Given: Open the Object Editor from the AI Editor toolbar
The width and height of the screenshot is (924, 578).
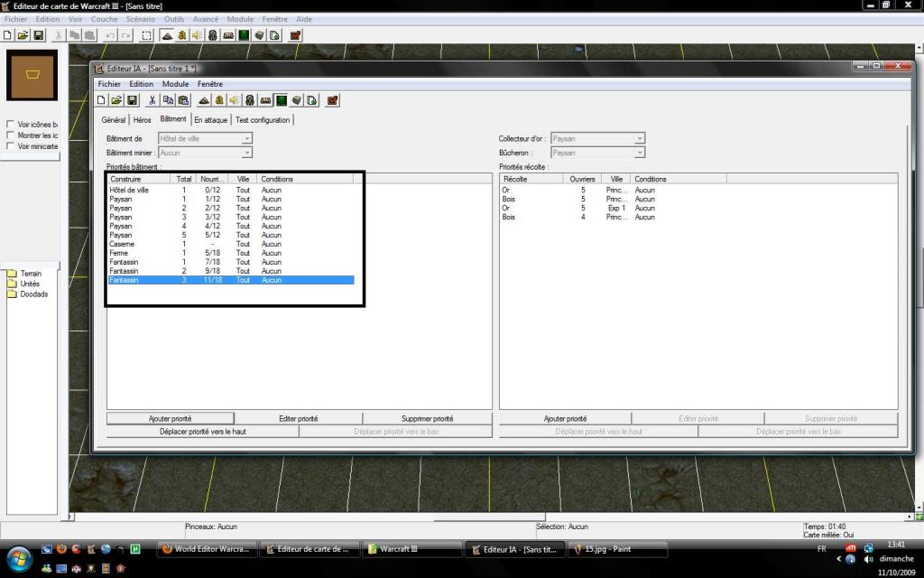Looking at the screenshot, I should pyautogui.click(x=250, y=101).
